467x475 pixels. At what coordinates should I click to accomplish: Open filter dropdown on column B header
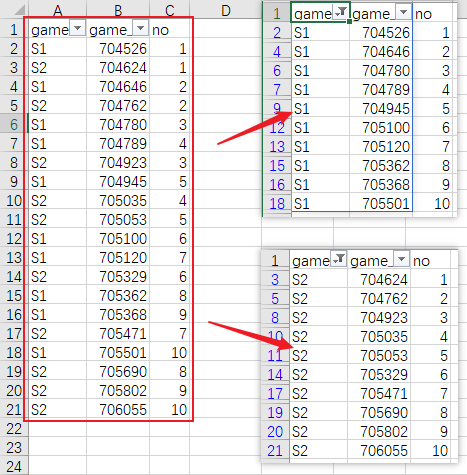click(141, 28)
